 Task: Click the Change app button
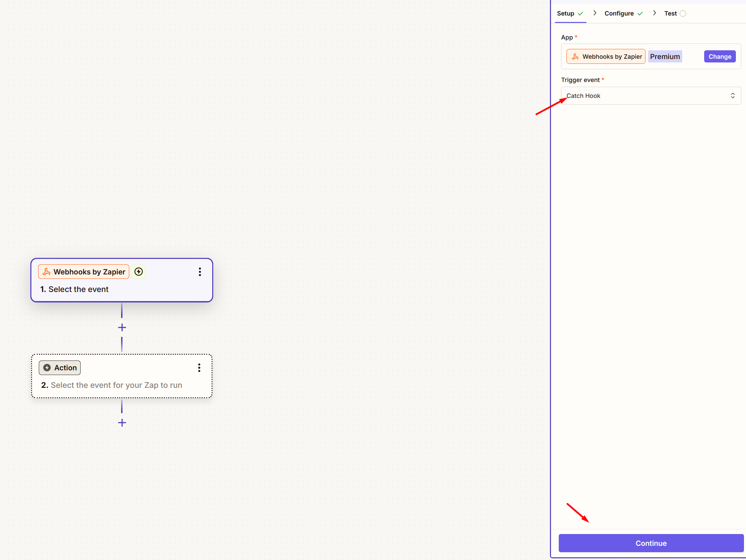[719, 56]
